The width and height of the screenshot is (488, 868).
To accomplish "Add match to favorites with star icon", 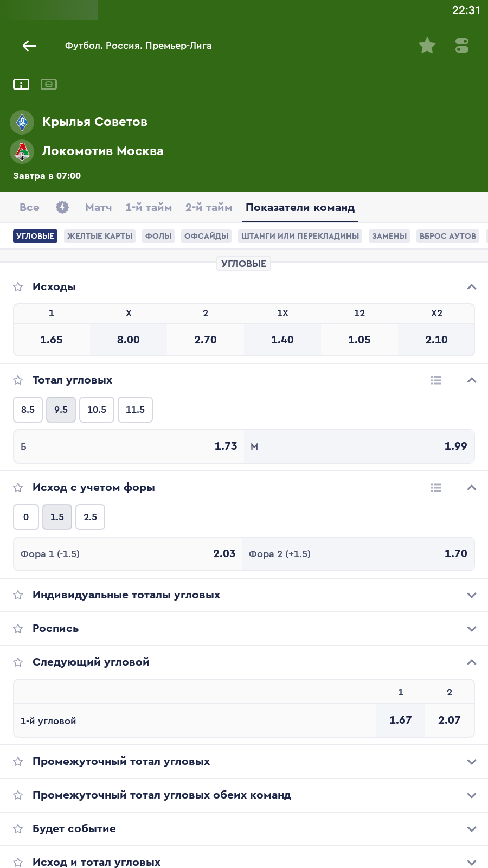I will [x=427, y=46].
